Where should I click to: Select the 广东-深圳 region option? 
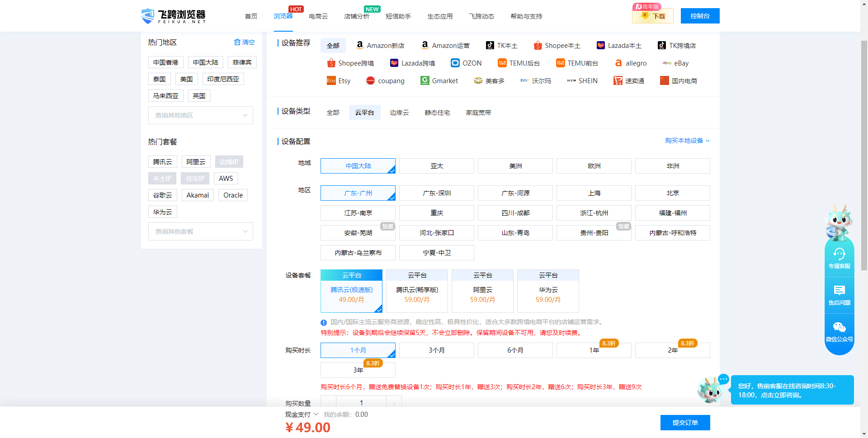(x=436, y=193)
